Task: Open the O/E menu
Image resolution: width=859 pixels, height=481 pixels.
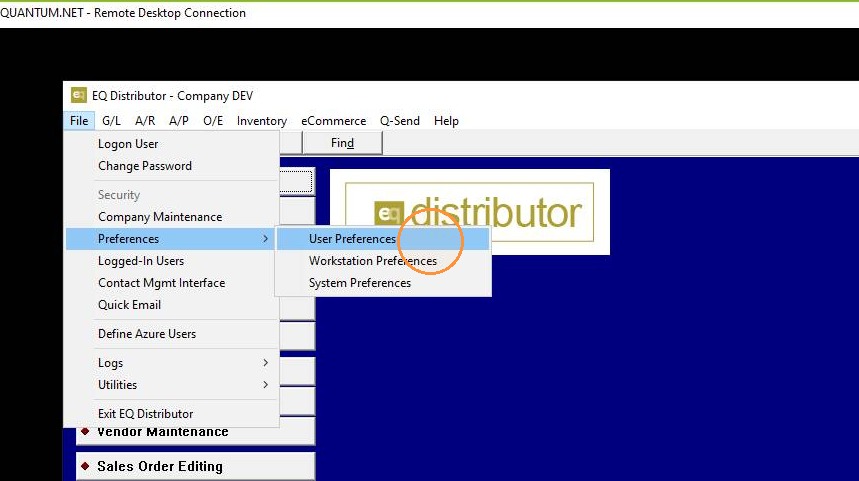Action: [213, 121]
